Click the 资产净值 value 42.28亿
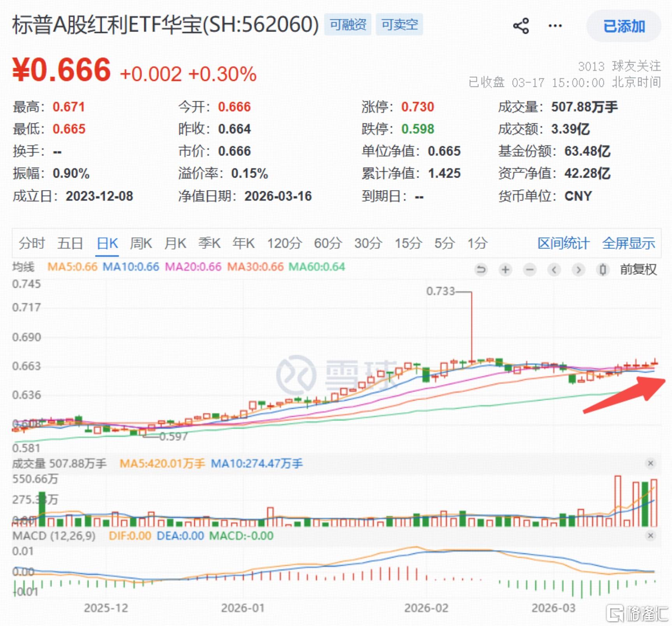The width and height of the screenshot is (672, 626). coord(587,173)
